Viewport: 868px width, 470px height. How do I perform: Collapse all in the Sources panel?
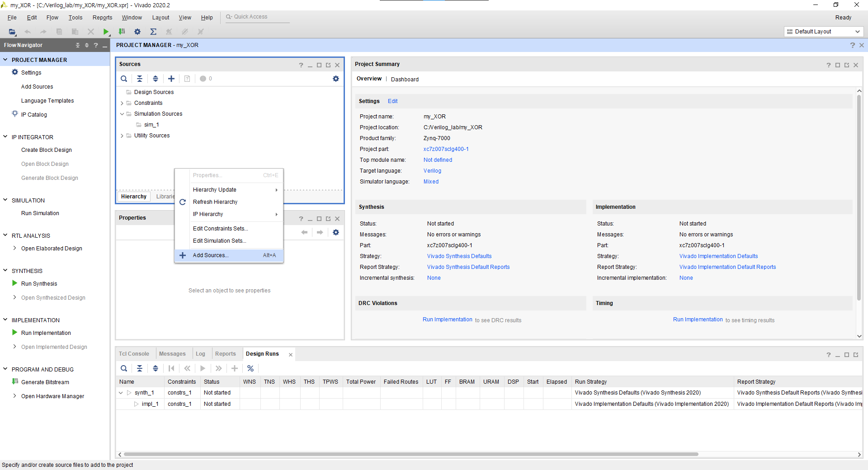pos(140,79)
